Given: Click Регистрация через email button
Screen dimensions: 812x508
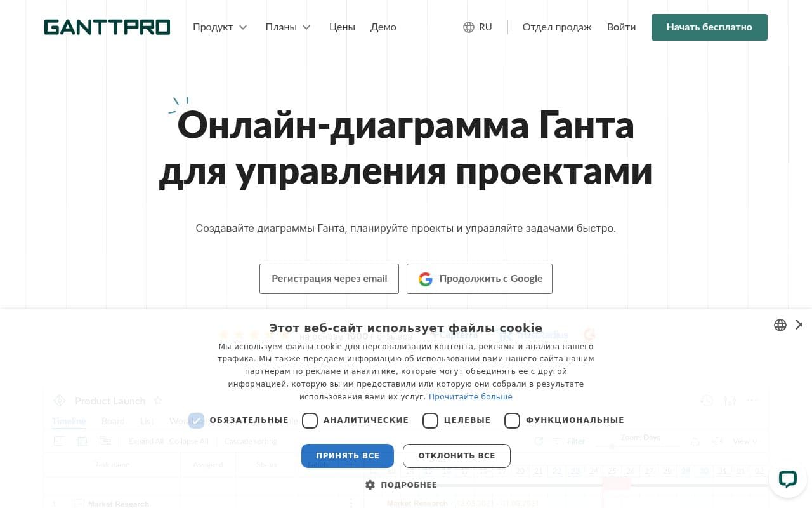Looking at the screenshot, I should pyautogui.click(x=329, y=279).
